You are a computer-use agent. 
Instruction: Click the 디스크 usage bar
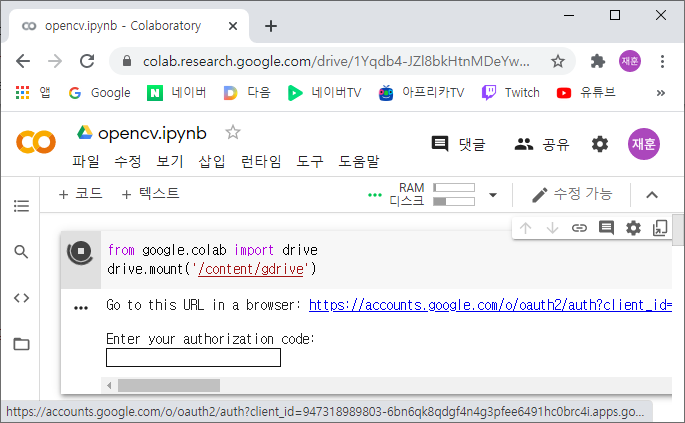454,201
